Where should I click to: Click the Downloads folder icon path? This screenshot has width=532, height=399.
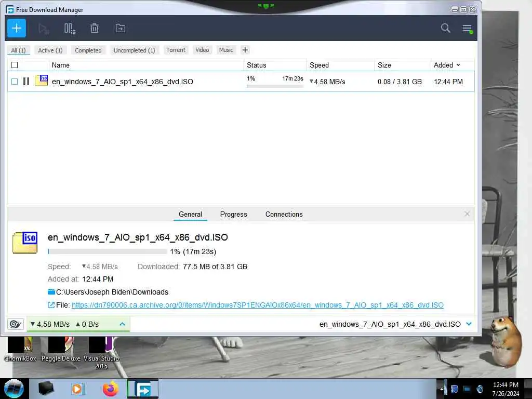(51, 292)
